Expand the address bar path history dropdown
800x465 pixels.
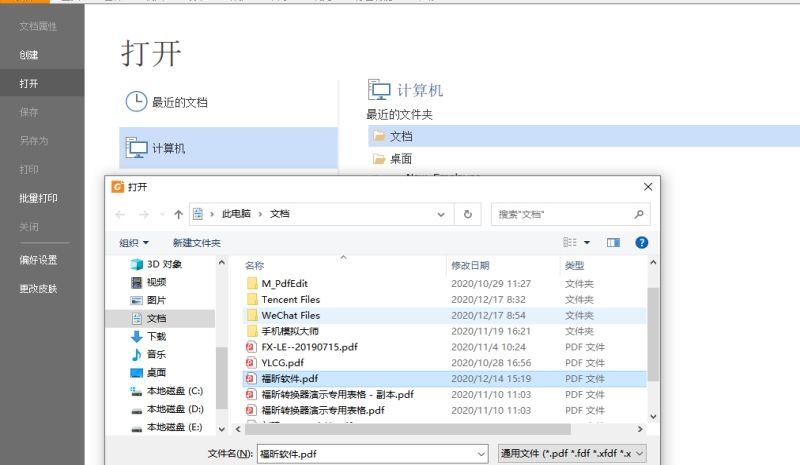(x=442, y=214)
